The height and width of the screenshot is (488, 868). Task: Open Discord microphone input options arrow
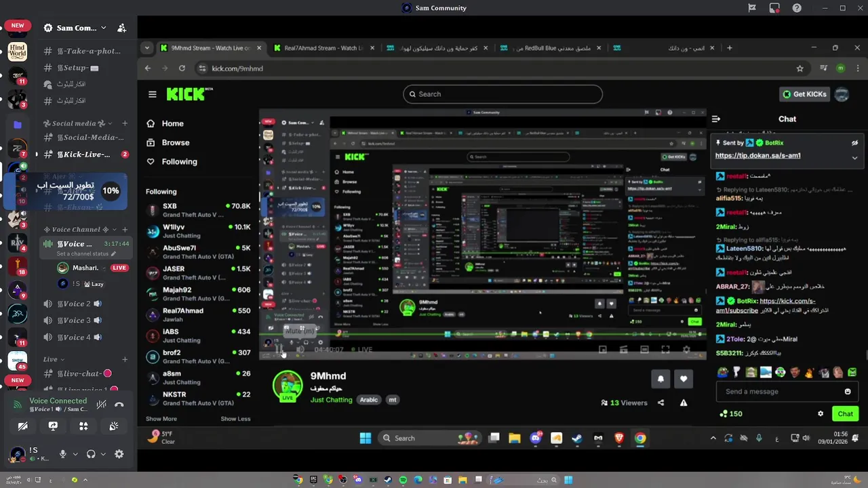75,454
